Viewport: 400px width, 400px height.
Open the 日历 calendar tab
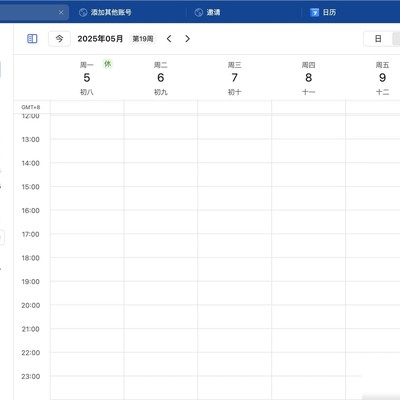tap(323, 12)
